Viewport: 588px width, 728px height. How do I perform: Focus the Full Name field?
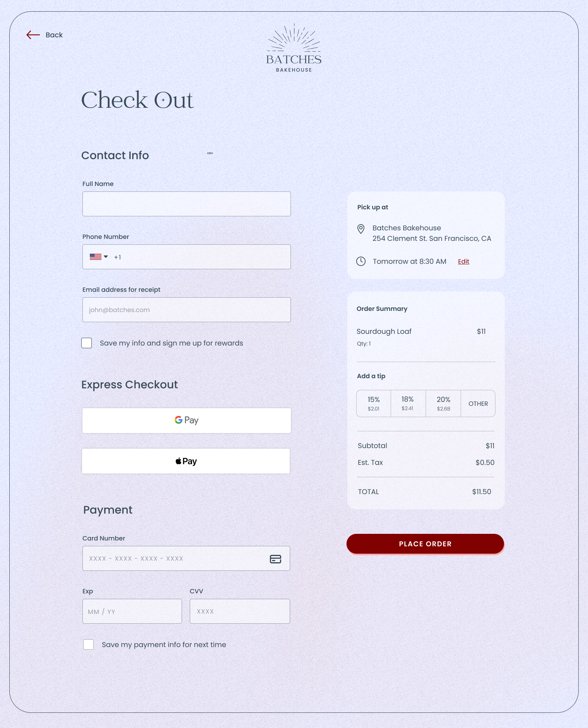[x=187, y=204]
